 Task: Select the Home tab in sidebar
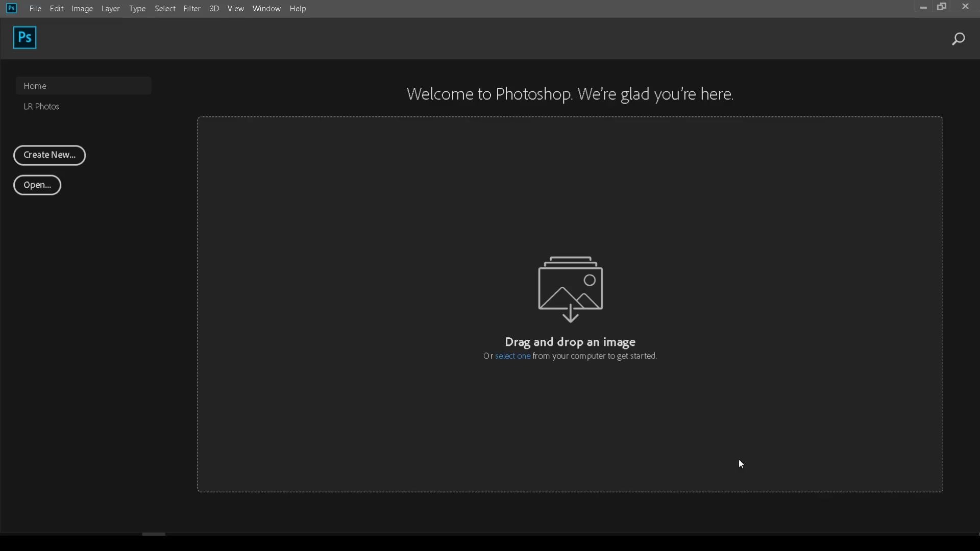(84, 86)
